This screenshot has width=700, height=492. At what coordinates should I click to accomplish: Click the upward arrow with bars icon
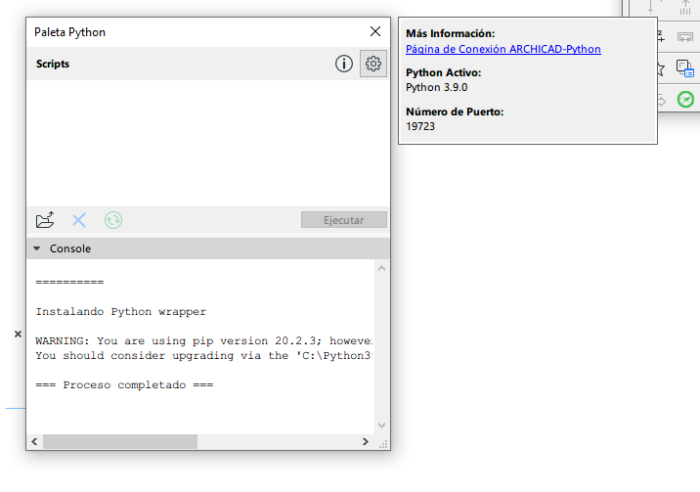click(685, 8)
